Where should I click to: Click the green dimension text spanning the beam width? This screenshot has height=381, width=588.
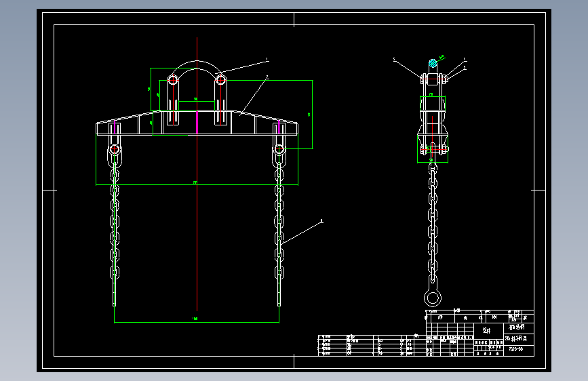coord(195,182)
